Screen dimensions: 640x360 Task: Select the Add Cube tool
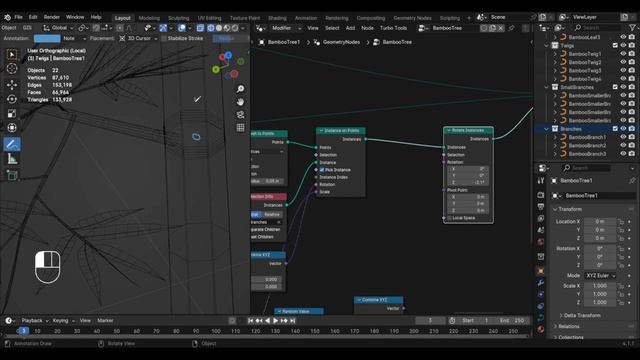tap(12, 176)
